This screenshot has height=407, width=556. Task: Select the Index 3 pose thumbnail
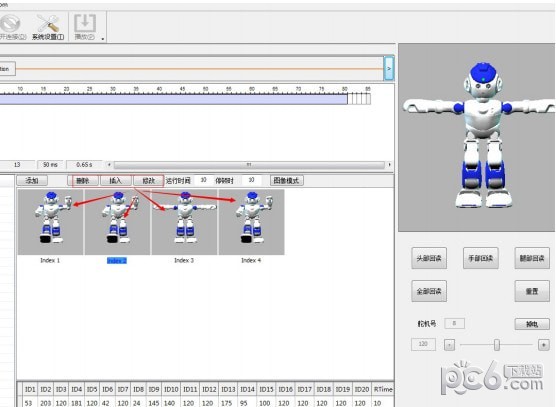(x=184, y=222)
